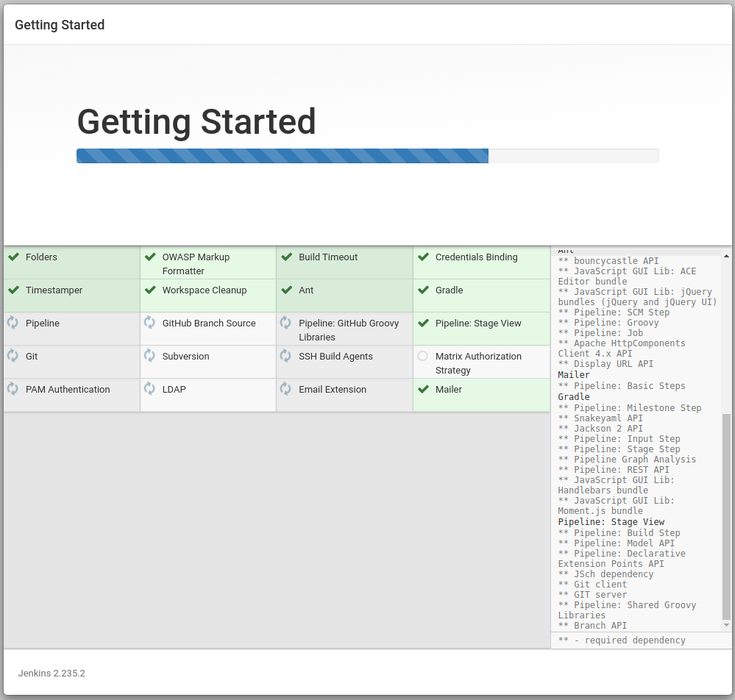Select the Subversion plugin cell

[x=208, y=362]
